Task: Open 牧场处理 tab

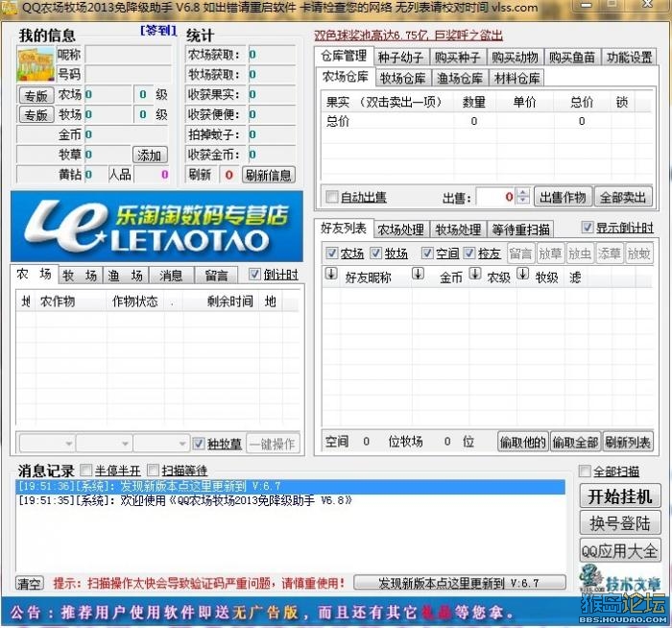Action: point(458,229)
